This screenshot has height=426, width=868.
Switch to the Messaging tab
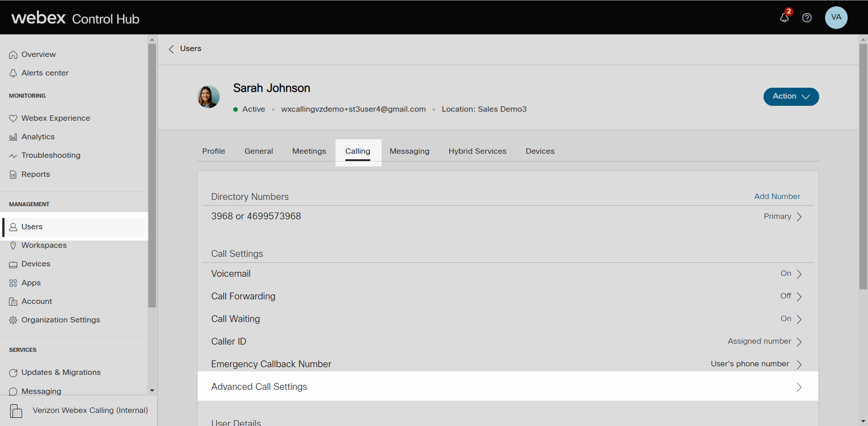pos(410,151)
